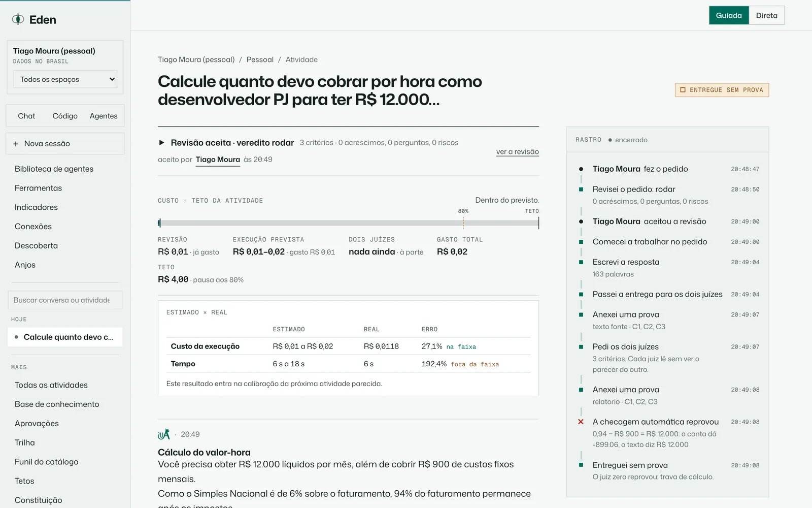Open Todas as atividades
Viewport: 812px width, 508px height.
[51, 385]
